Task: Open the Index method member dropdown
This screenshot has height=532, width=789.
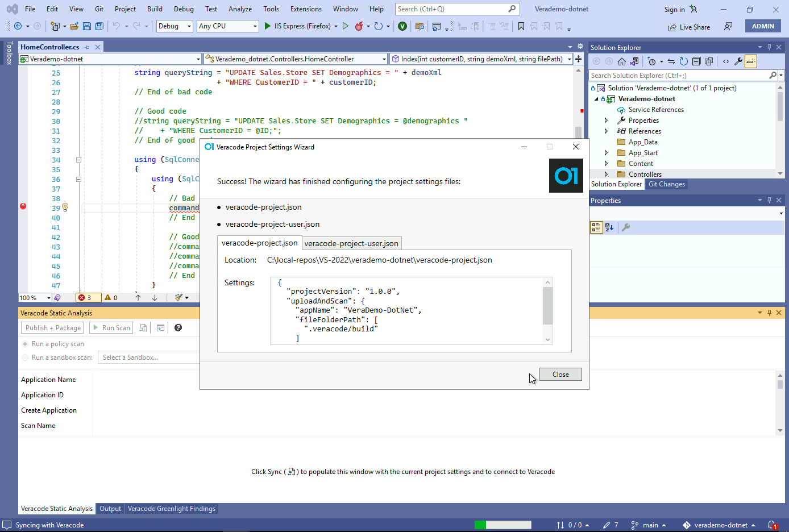Action: 481,59
